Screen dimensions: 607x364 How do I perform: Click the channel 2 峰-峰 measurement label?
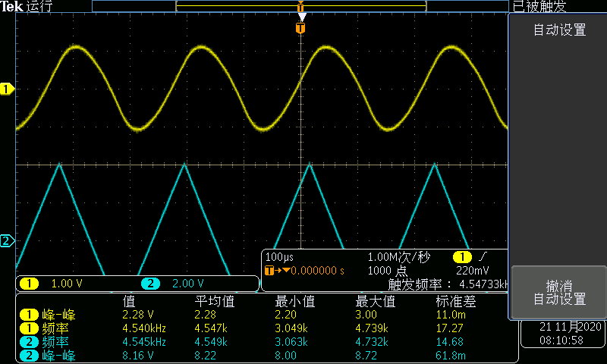point(58,356)
